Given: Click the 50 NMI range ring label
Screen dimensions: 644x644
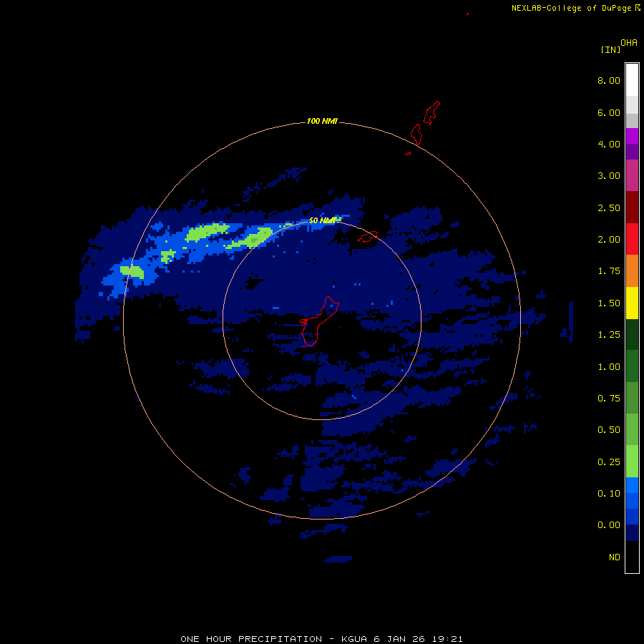Looking at the screenshot, I should click(322, 220).
